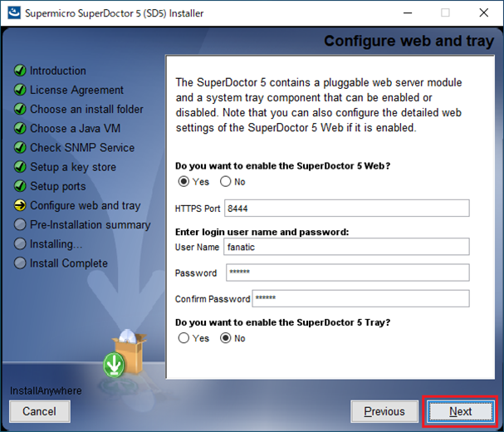The width and height of the screenshot is (504, 432).
Task: Click the Configure web and tray heading
Action: pos(409,42)
